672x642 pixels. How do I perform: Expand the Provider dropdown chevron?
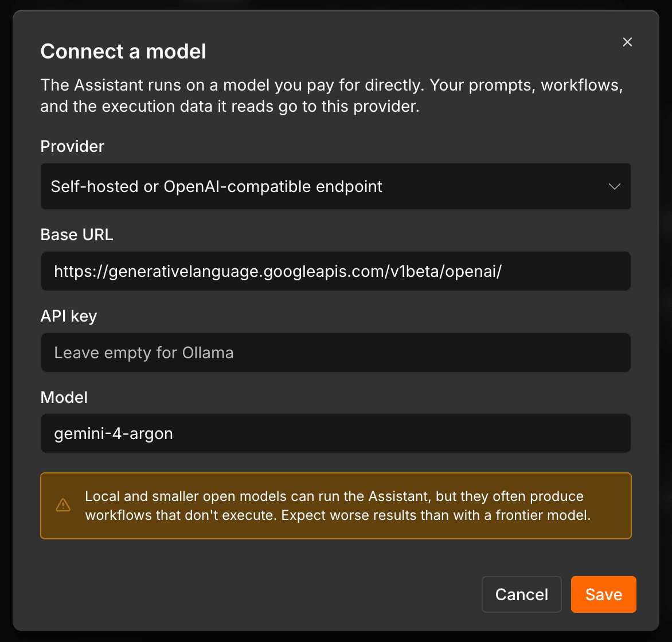pos(615,186)
